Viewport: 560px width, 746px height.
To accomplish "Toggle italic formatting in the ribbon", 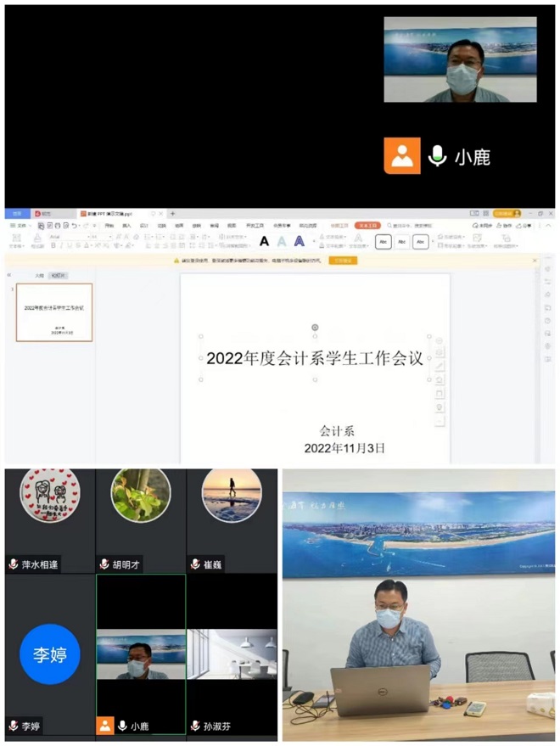I will tap(61, 245).
